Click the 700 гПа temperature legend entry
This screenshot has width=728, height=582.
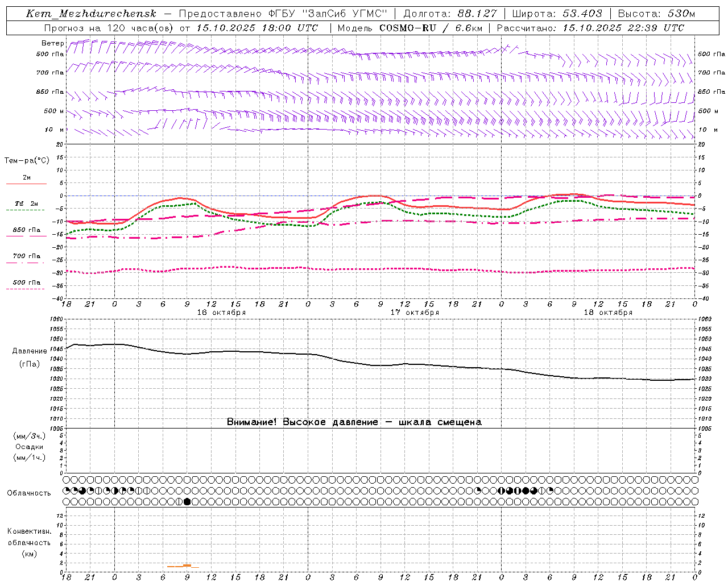27,256
